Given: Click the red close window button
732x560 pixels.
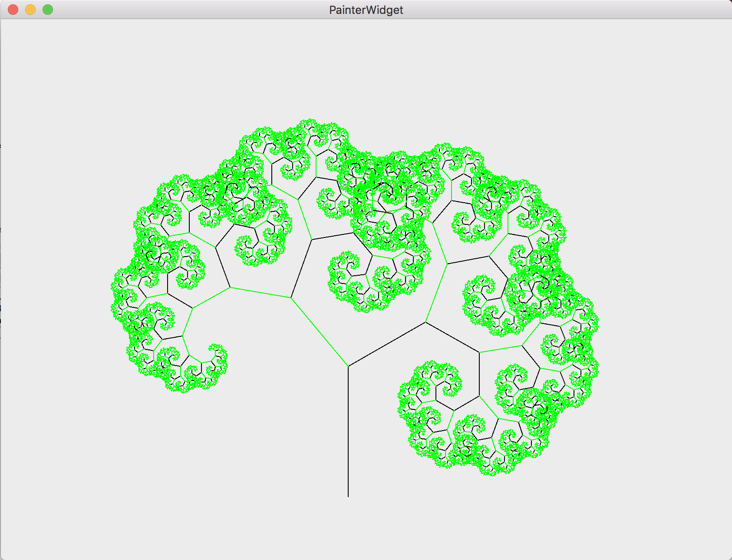Looking at the screenshot, I should coord(13,10).
